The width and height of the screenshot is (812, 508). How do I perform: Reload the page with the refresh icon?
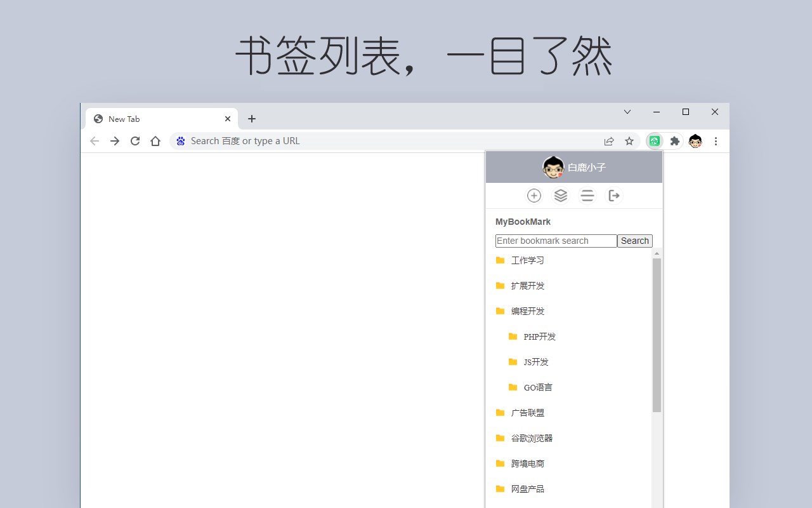coord(135,141)
